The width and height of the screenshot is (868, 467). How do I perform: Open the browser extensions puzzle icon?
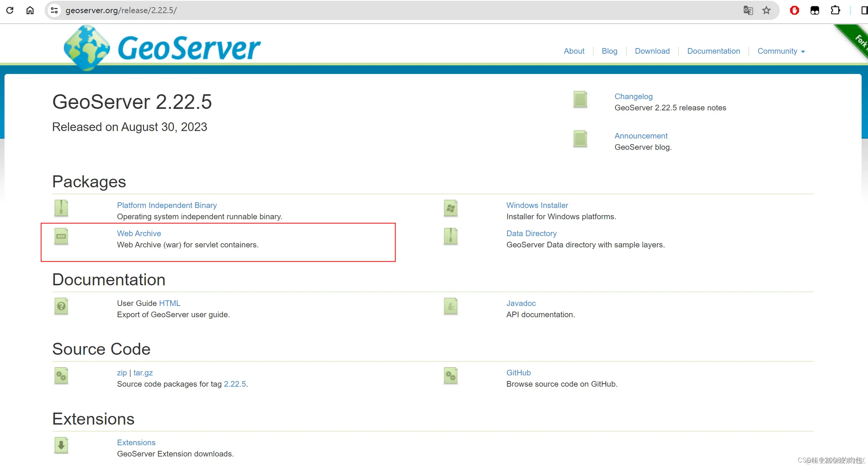pyautogui.click(x=835, y=10)
